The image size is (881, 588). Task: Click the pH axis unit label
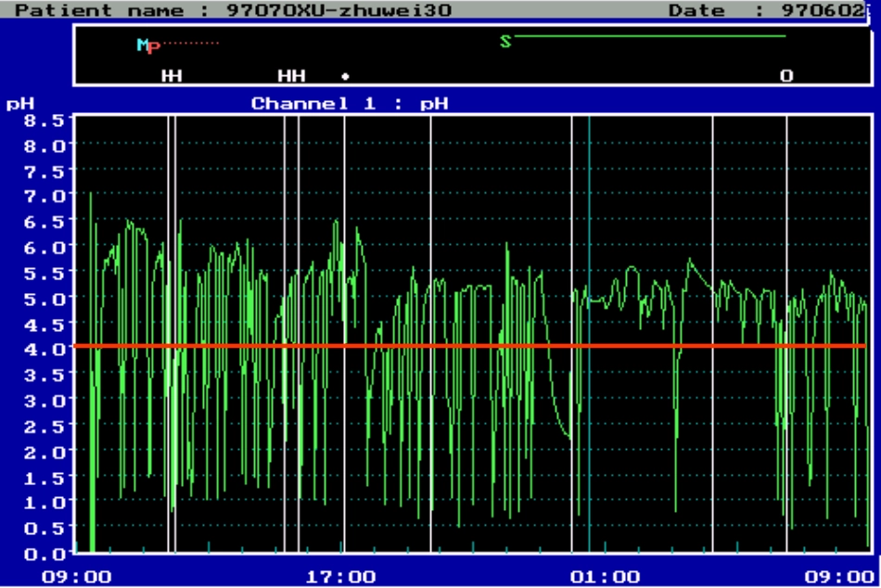click(20, 104)
